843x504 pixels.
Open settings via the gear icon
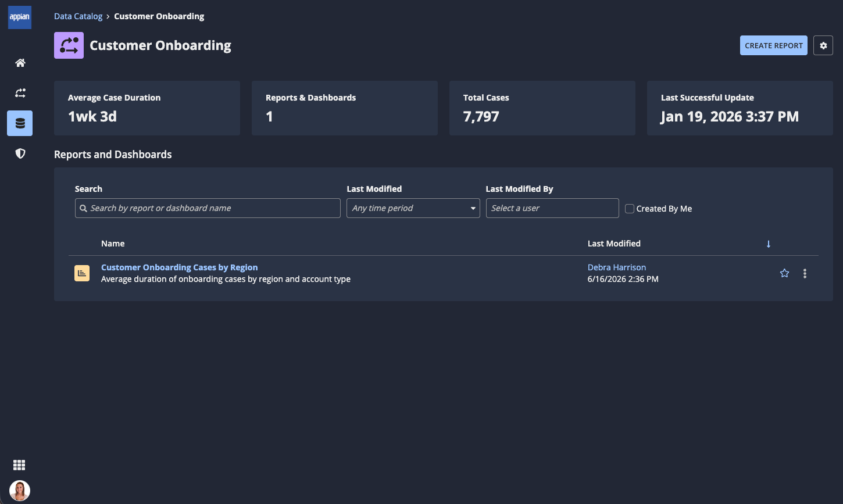(x=823, y=45)
